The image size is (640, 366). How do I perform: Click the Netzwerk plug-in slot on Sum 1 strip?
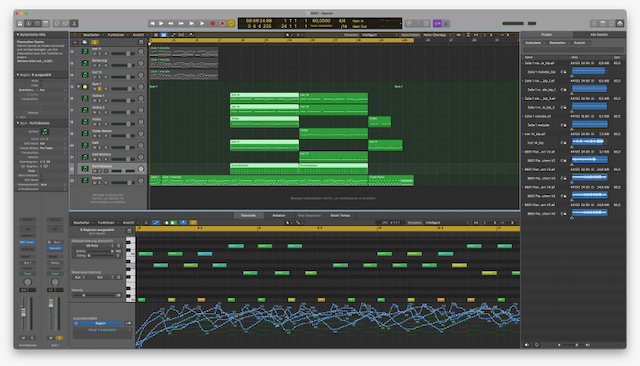54,248
